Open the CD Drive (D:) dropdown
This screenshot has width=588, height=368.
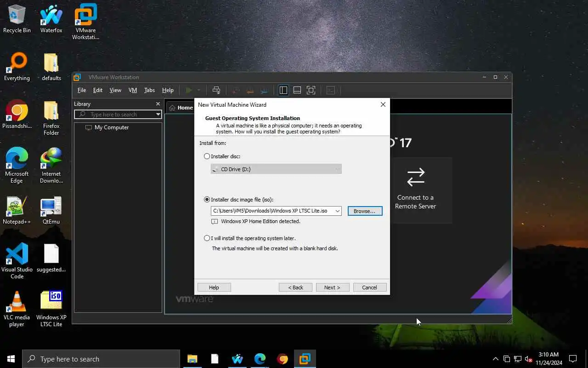[276, 169]
